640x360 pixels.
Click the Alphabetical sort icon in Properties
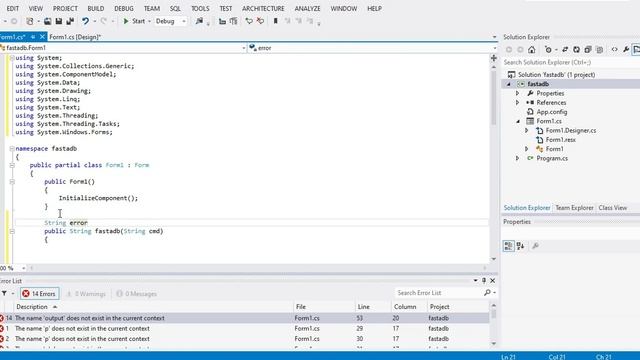[x=520, y=246]
